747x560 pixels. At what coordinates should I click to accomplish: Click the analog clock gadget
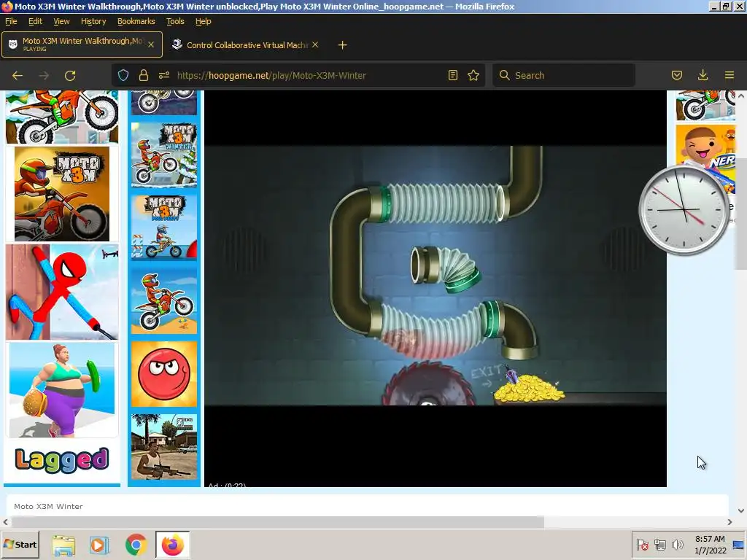click(x=684, y=209)
